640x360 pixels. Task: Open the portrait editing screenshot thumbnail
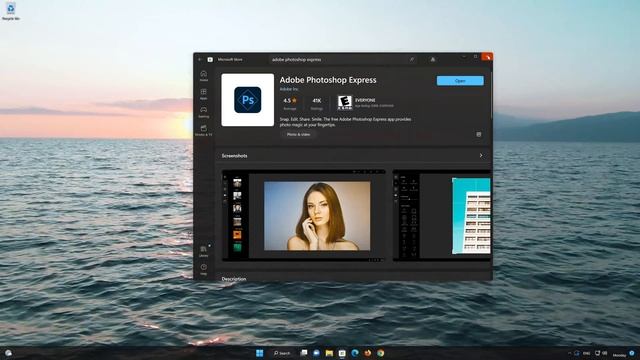pos(303,215)
